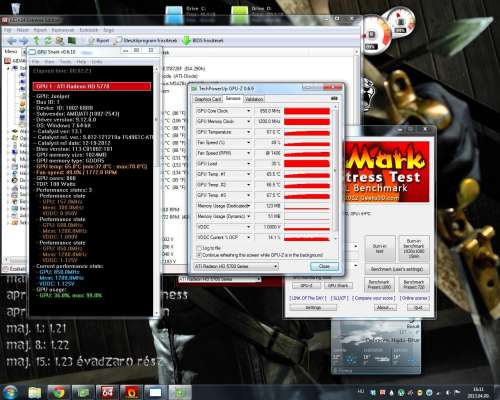500x400 pixels.
Task: Open Windows Start orb
Action: point(10,392)
